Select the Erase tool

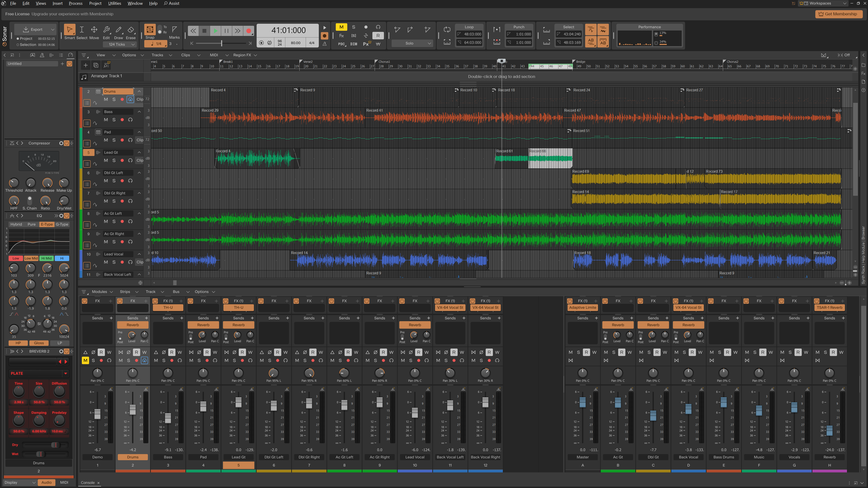[131, 30]
